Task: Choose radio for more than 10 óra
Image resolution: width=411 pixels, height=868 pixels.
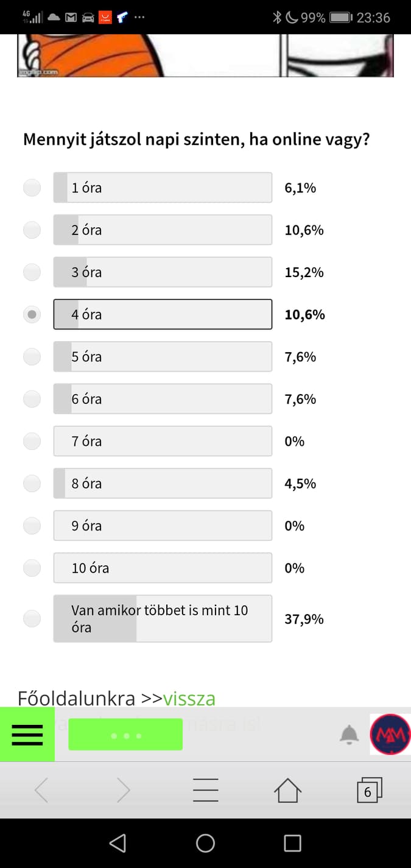Action: point(32,619)
